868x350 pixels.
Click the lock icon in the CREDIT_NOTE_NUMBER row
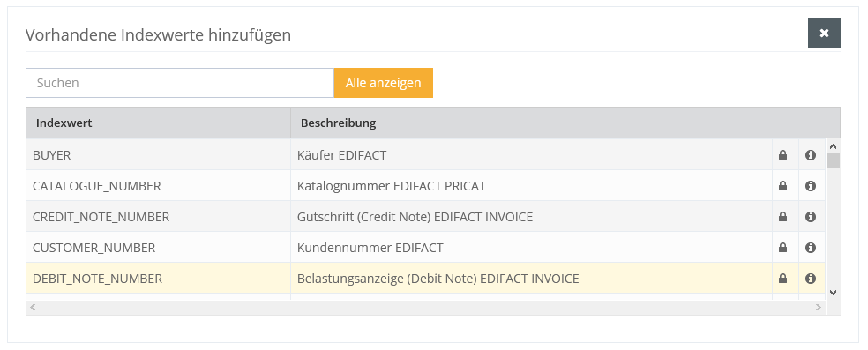[x=782, y=217]
